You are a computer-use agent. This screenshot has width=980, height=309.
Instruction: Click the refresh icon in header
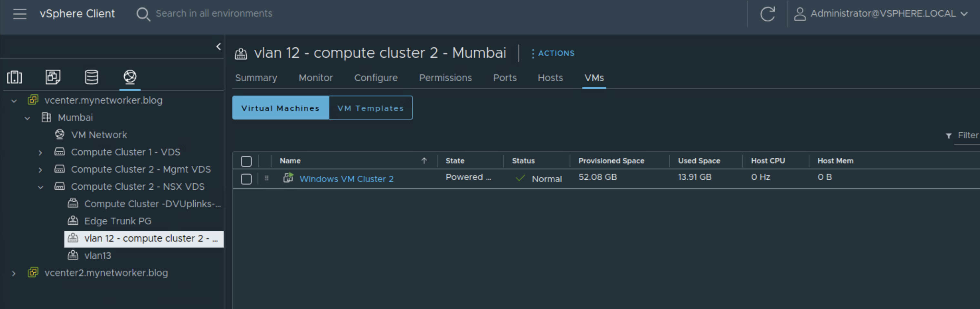tap(767, 14)
